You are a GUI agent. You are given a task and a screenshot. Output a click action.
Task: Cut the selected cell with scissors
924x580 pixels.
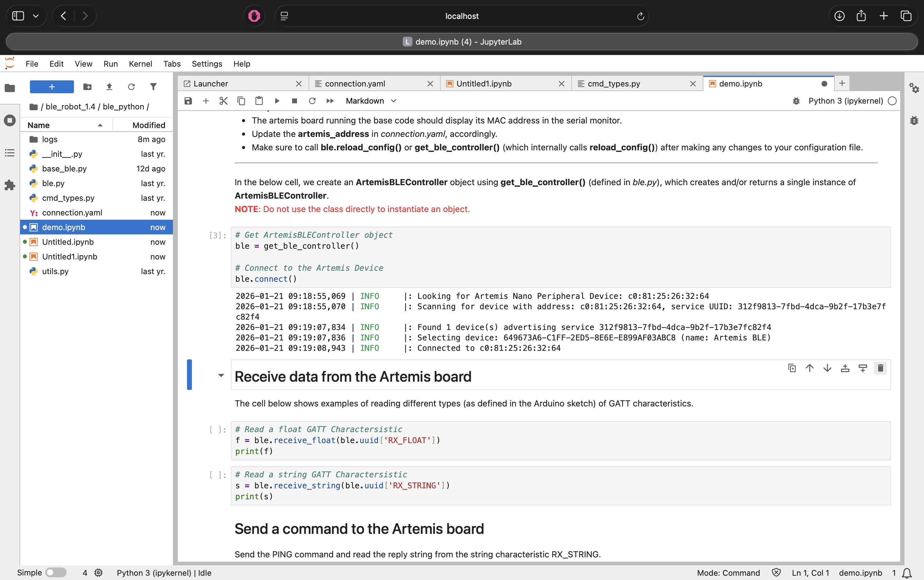(x=224, y=101)
